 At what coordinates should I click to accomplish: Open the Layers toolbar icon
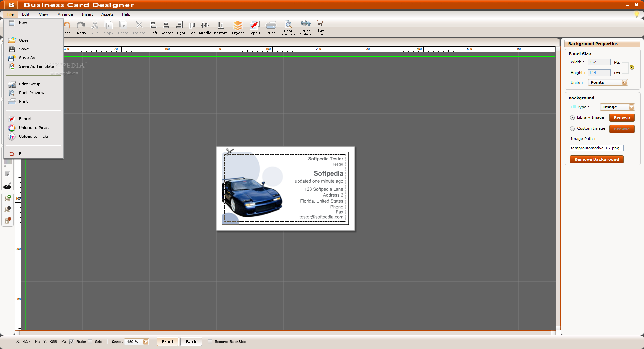click(x=238, y=28)
